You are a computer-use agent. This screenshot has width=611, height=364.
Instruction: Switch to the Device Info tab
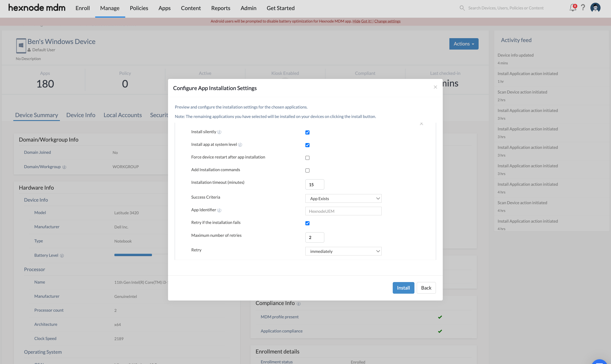[81, 115]
